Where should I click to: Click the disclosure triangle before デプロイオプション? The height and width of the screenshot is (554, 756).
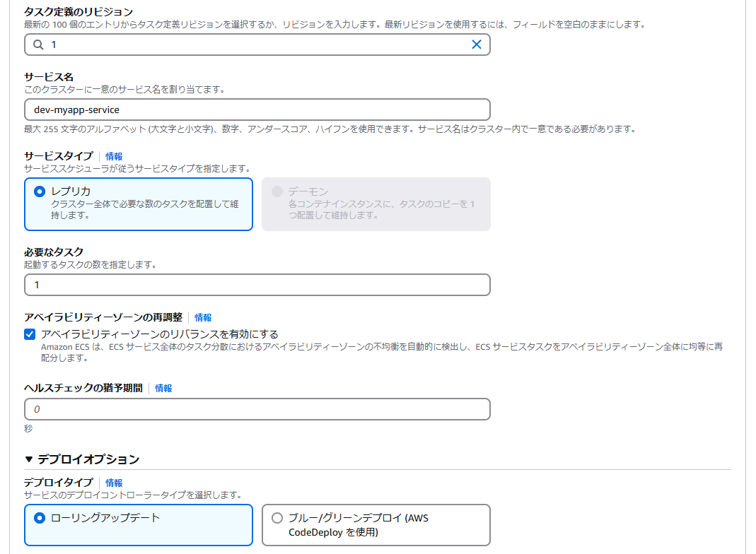pyautogui.click(x=28, y=459)
